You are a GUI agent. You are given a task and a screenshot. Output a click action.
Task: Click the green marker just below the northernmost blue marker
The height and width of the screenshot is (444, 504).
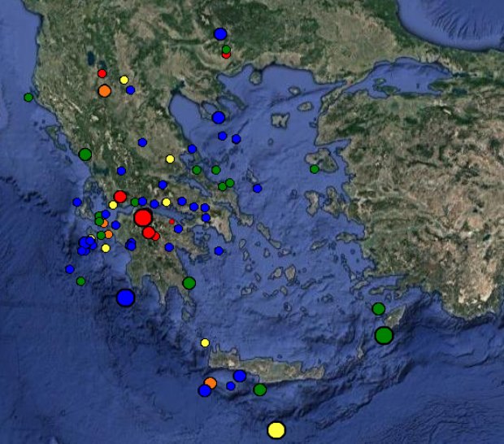[226, 50]
